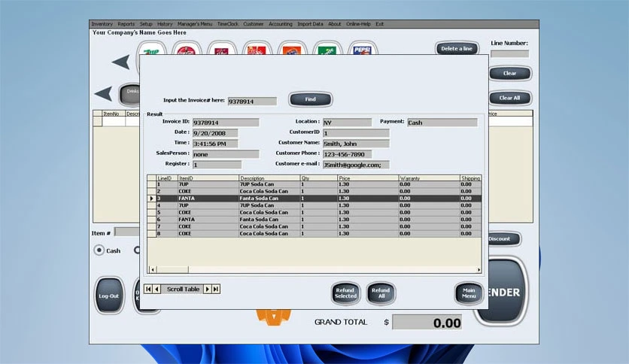Screen dimensions: 629x364
Task: Click the Item # entry field
Action: coord(127,232)
